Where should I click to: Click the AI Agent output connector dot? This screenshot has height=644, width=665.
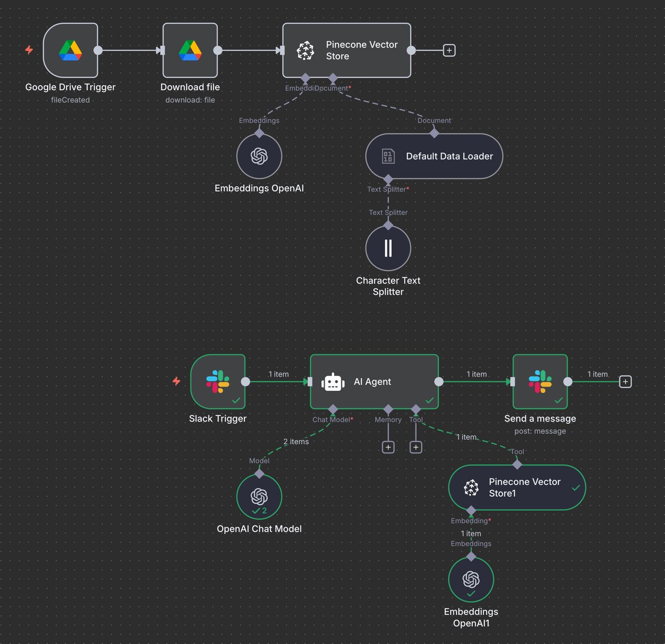[439, 382]
